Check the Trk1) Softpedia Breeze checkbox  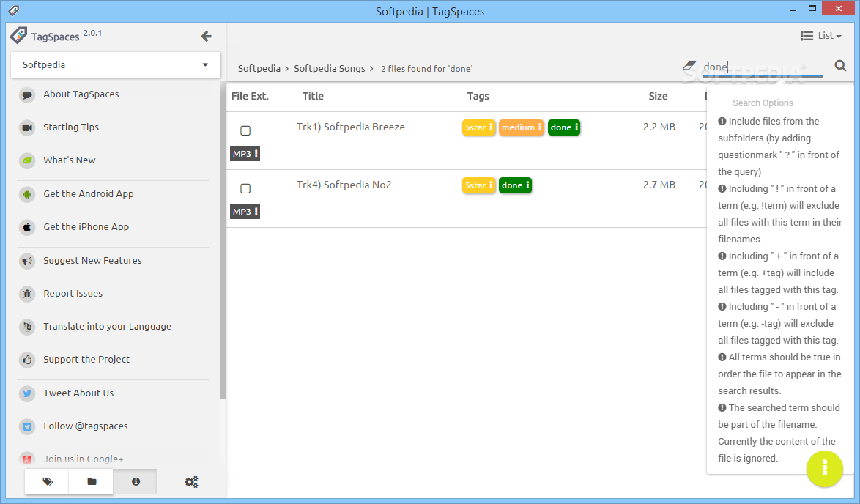tap(245, 130)
